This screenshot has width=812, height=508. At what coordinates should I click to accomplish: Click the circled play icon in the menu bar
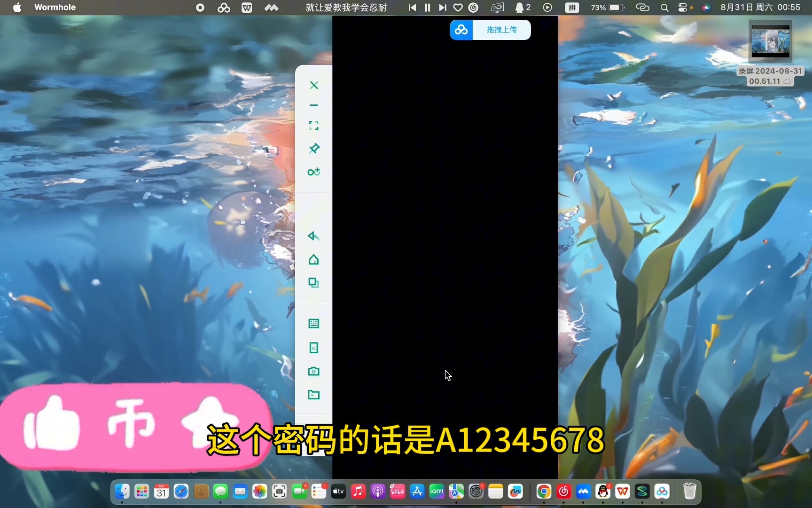pyautogui.click(x=547, y=8)
